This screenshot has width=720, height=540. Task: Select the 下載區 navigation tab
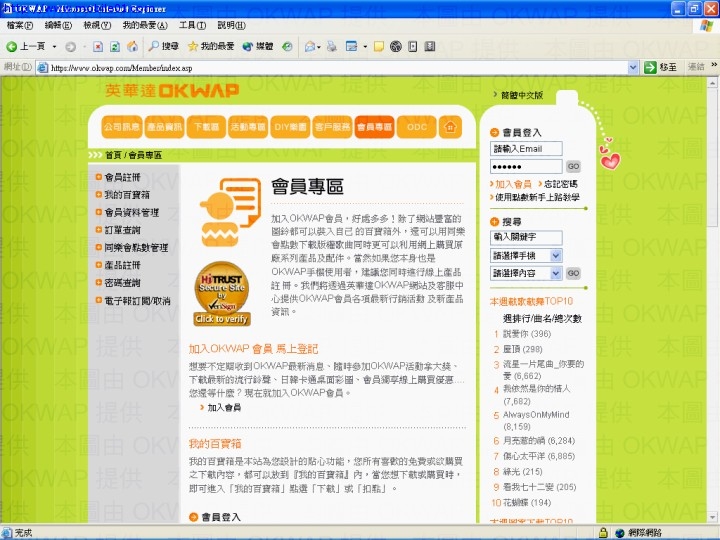tap(206, 127)
